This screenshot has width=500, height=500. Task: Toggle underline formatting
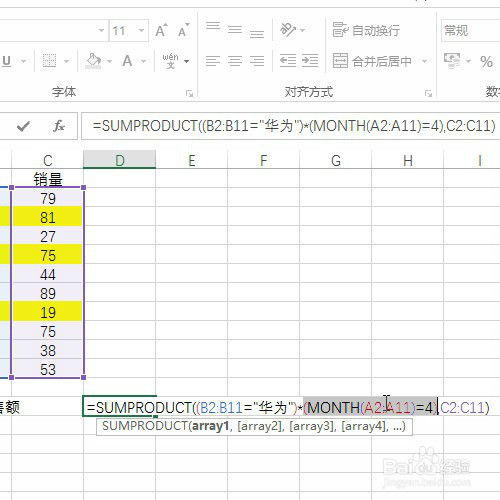(x=6, y=61)
